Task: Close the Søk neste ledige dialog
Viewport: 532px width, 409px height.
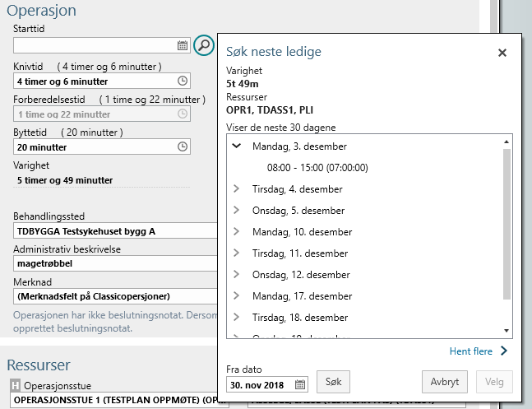Action: [502, 53]
